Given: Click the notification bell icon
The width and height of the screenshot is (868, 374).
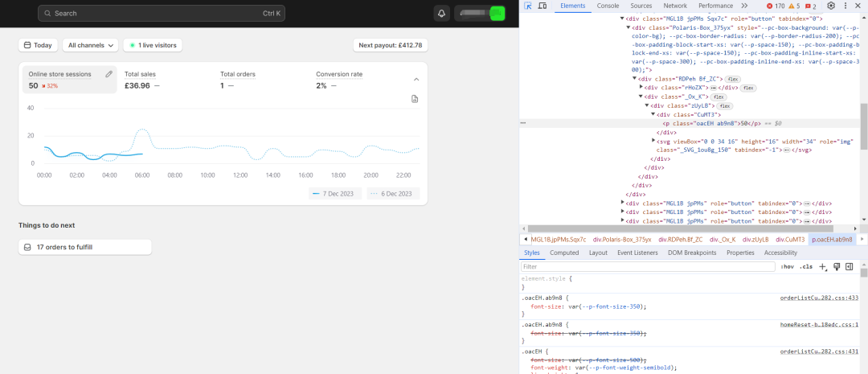Looking at the screenshot, I should tap(442, 14).
